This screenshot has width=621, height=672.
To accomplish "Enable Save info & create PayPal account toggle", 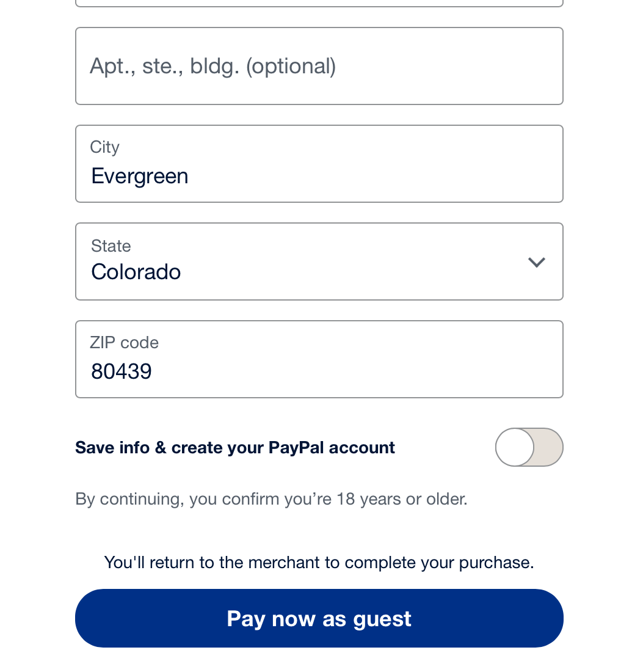I will (529, 447).
